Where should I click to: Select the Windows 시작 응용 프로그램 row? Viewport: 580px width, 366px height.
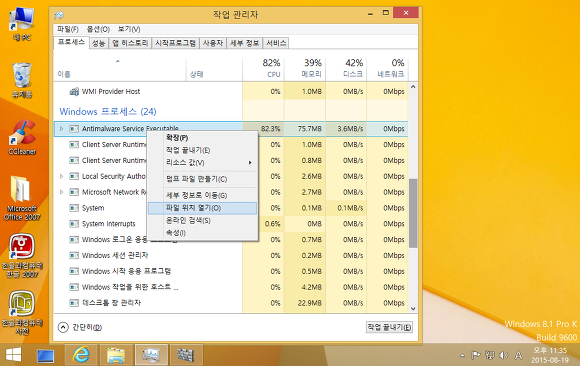click(x=231, y=271)
